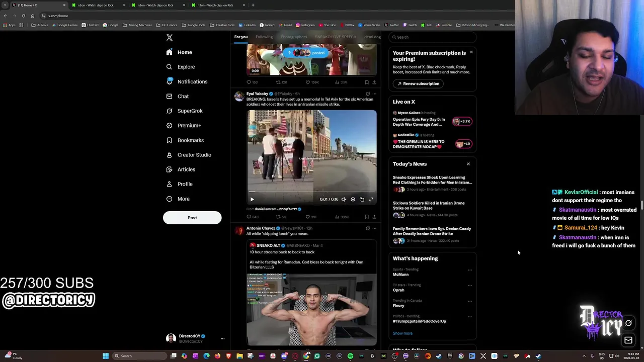Open Profile in the sidebar
The height and width of the screenshot is (362, 644).
180,184
